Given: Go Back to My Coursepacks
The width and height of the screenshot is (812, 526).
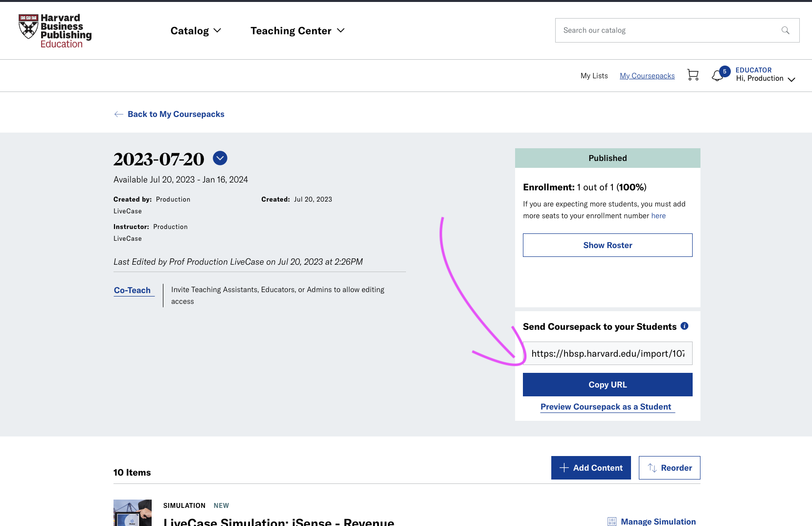Looking at the screenshot, I should 176,114.
